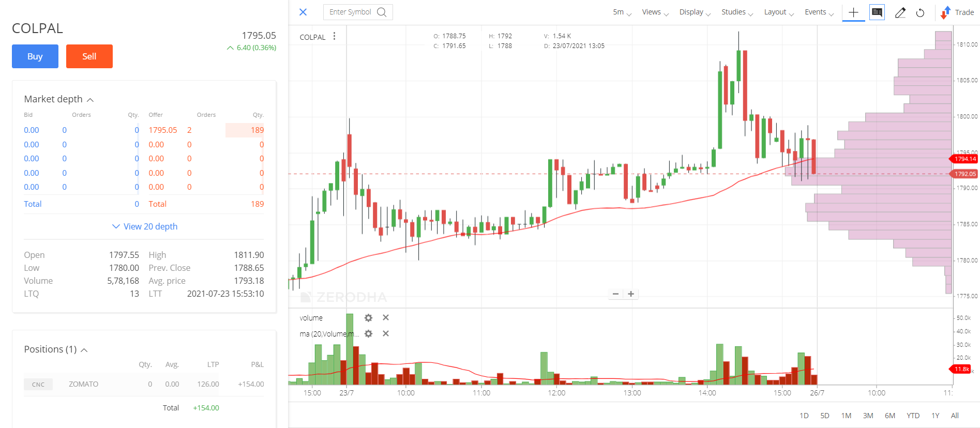
Task: Open the Views dropdown
Action: tap(655, 12)
